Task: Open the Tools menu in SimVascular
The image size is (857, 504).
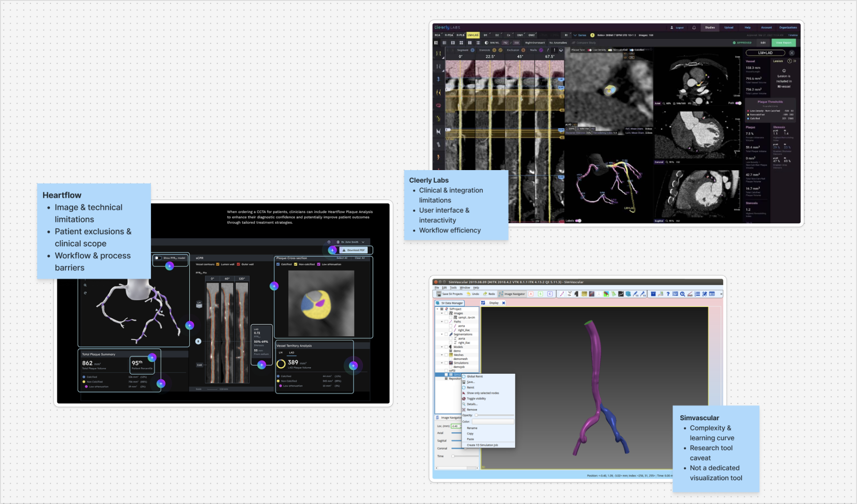Action: tap(453, 288)
